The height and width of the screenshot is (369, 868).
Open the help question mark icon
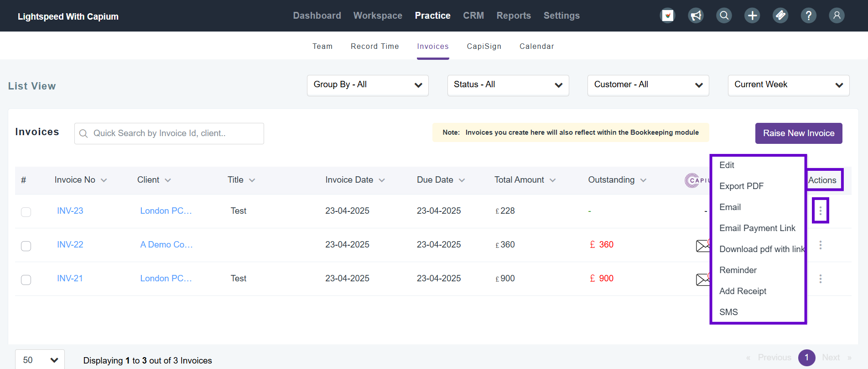tap(809, 16)
